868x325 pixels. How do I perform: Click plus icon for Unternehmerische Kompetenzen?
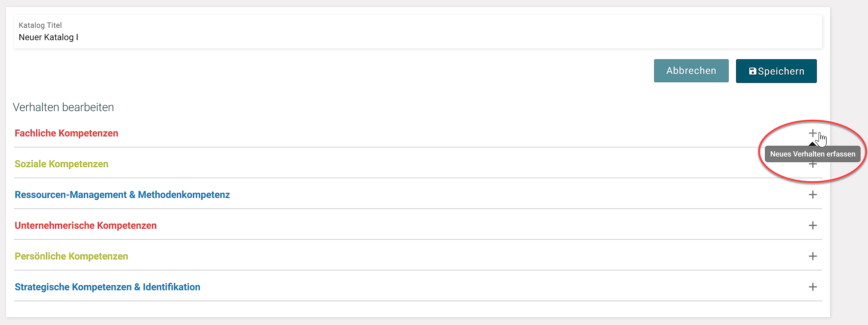pos(812,225)
